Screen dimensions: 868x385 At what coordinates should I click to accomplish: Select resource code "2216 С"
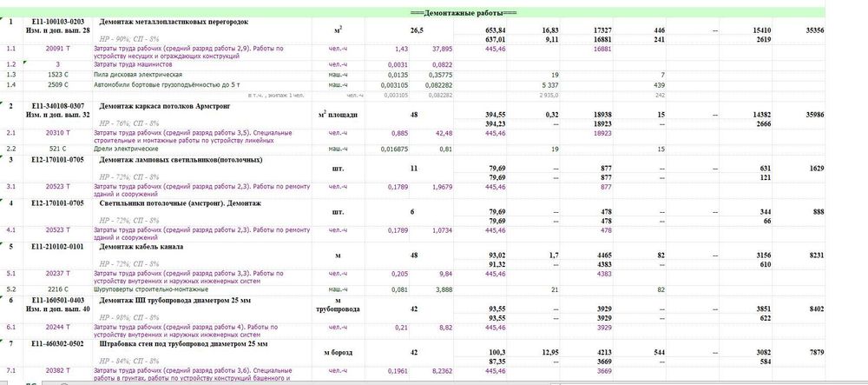(x=57, y=289)
